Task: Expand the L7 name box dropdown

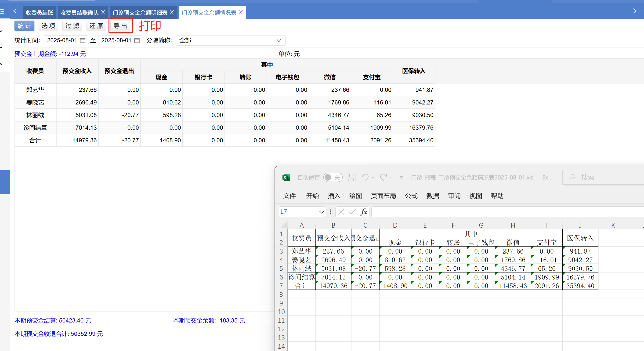Action: tap(322, 212)
